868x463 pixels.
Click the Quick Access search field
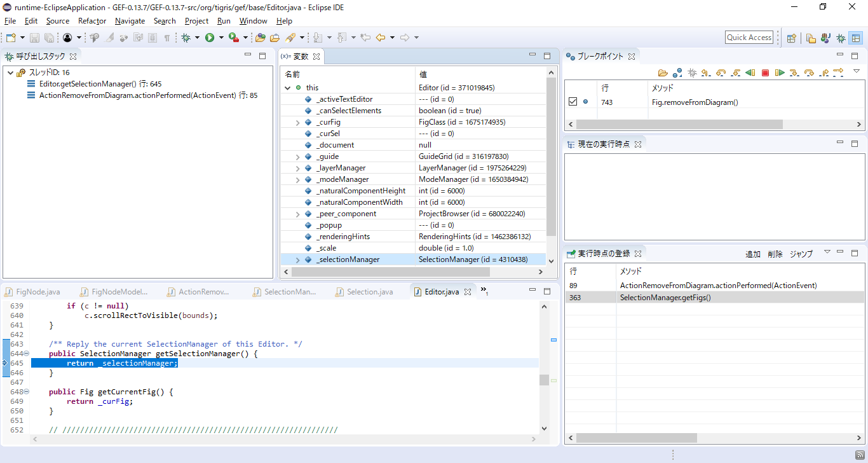click(749, 38)
